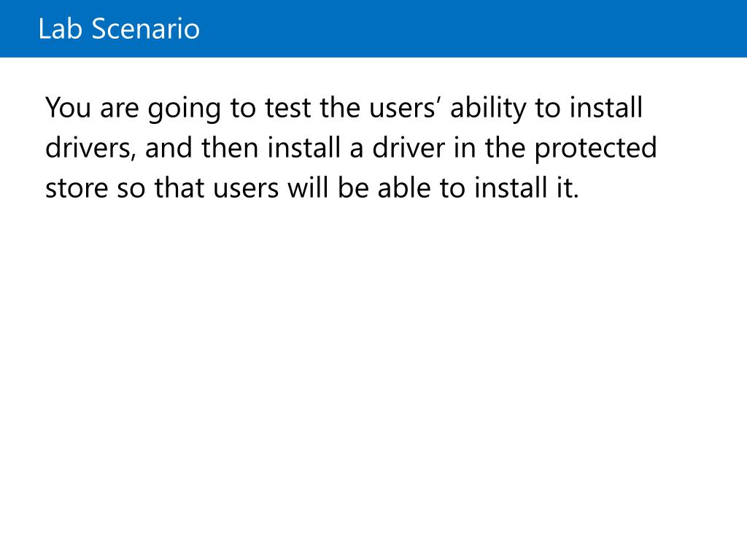Click the word store starting the third line
Screen dimensions: 747x560
coord(77,188)
